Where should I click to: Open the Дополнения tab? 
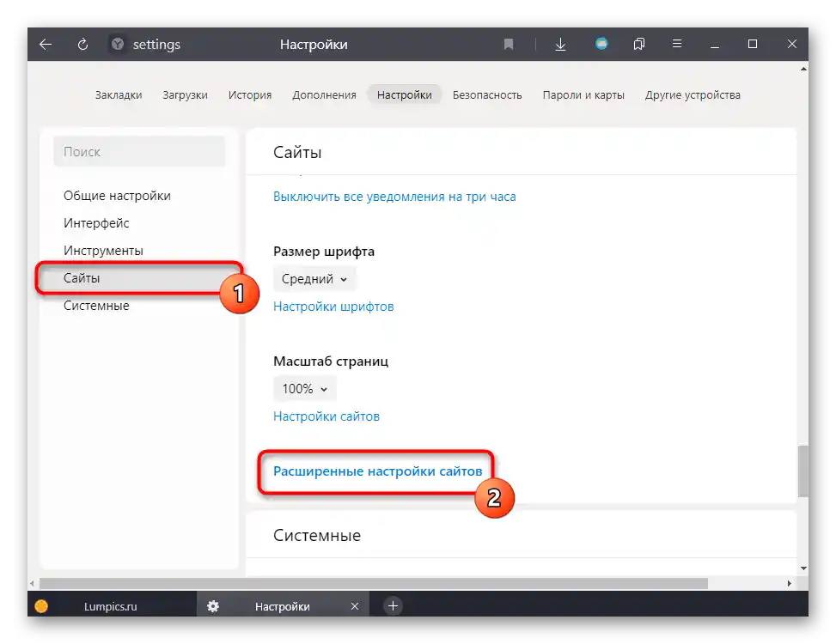[x=324, y=94]
